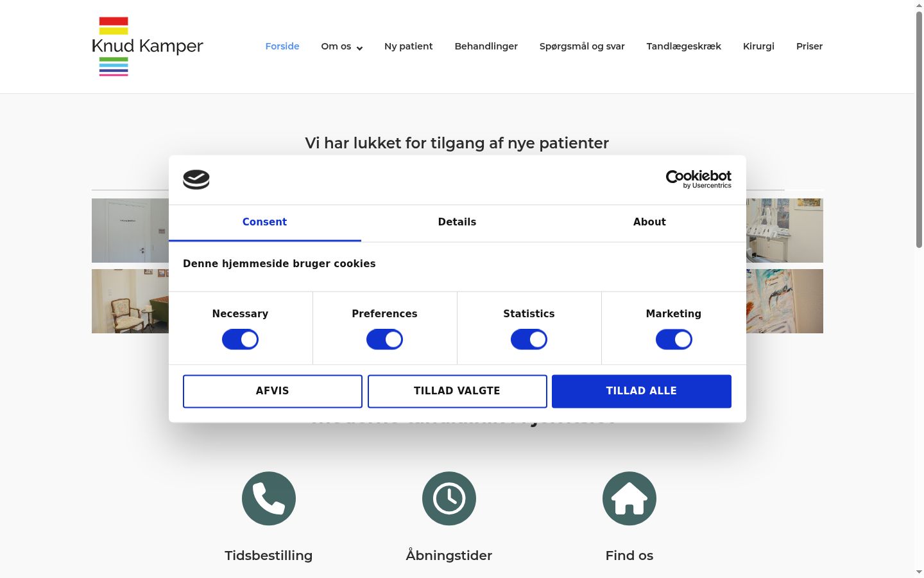Click the armchair waiting room photo
The width and height of the screenshot is (924, 578).
point(130,301)
